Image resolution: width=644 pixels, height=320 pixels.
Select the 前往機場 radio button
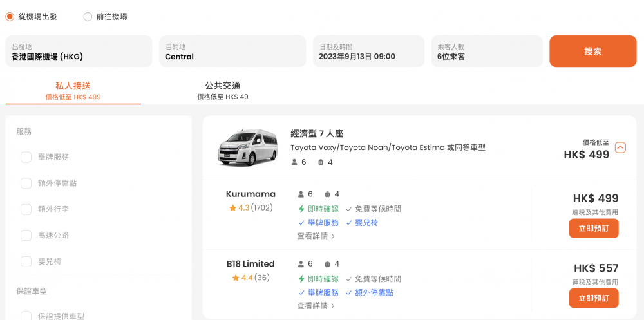88,17
